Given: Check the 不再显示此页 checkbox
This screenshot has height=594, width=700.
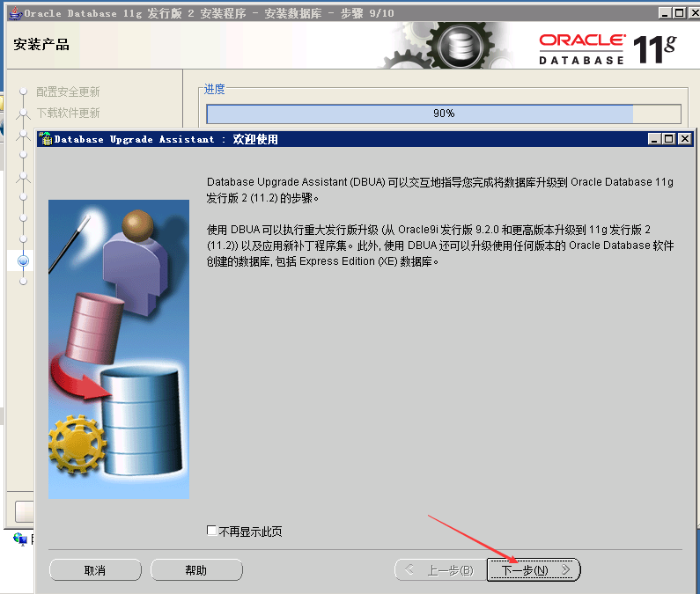Looking at the screenshot, I should [211, 530].
